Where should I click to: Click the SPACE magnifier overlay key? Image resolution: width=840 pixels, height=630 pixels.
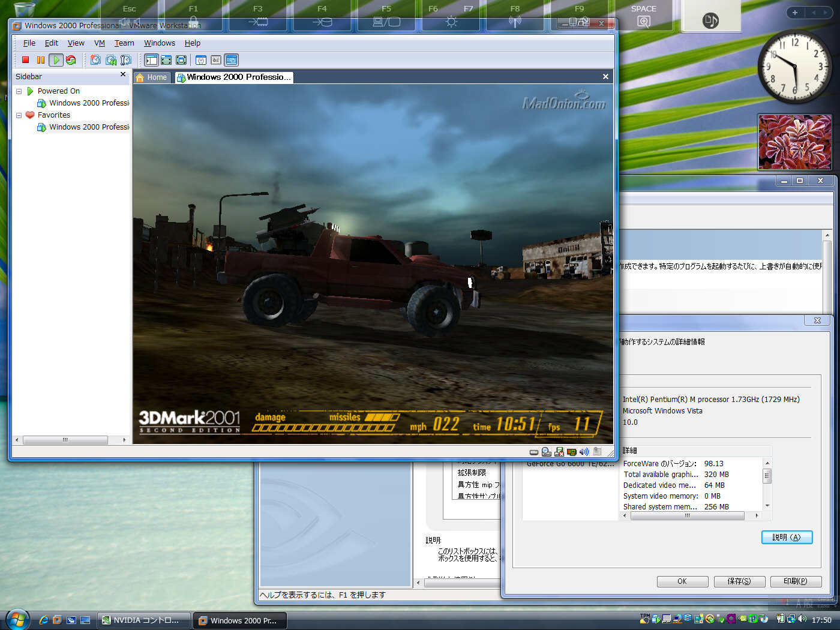coord(644,16)
